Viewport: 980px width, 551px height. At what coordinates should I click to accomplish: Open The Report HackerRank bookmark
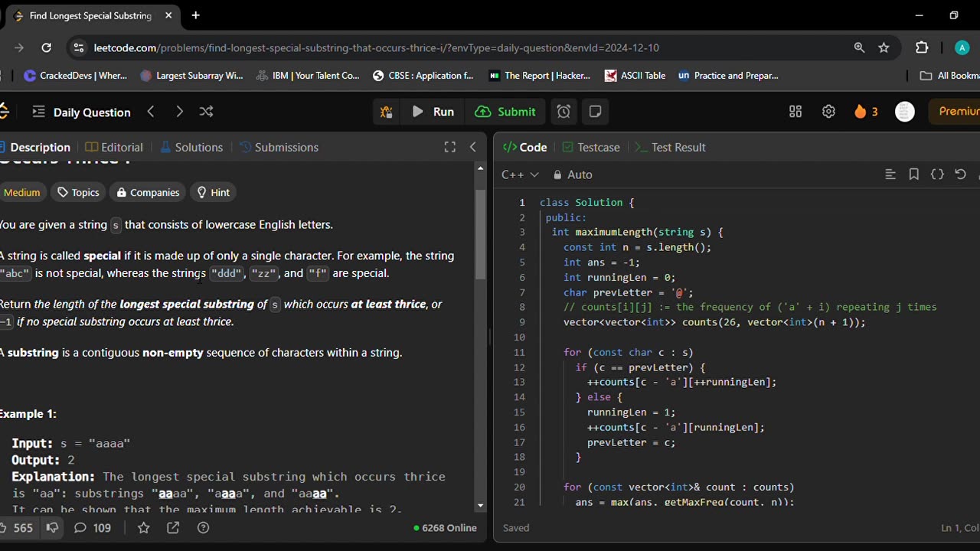tap(540, 76)
